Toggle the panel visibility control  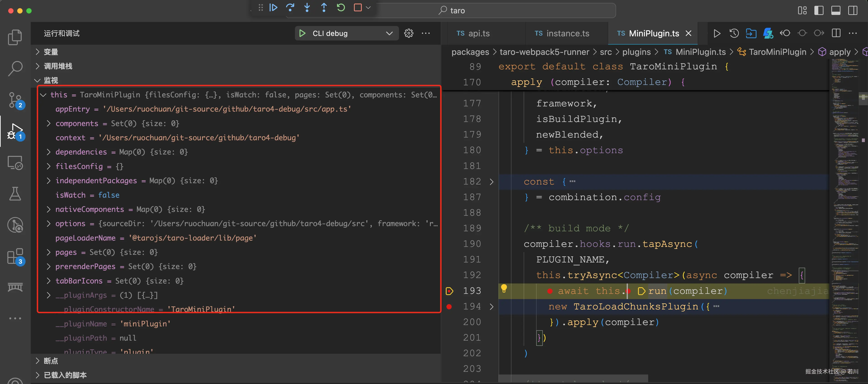pyautogui.click(x=836, y=10)
